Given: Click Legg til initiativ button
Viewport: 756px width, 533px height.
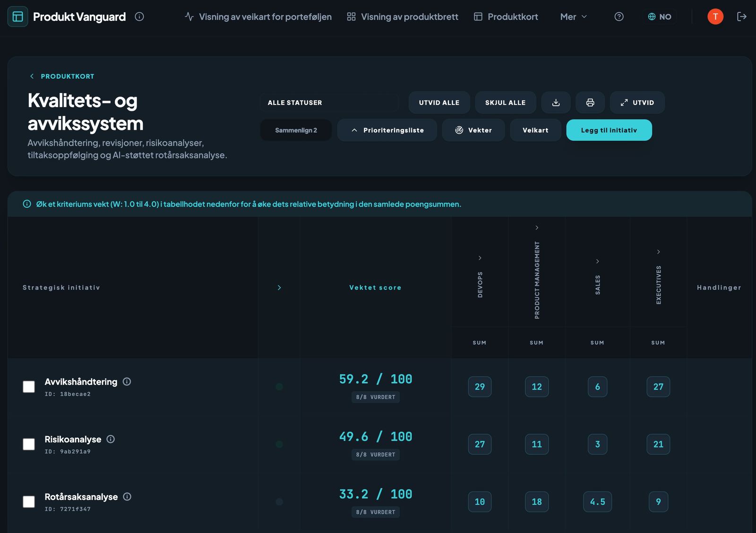Looking at the screenshot, I should point(609,130).
